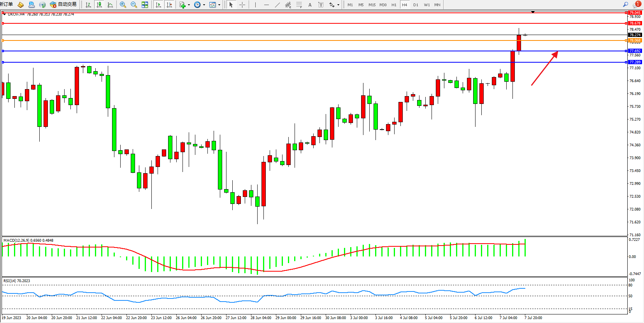Toggle the auto trading button

63,5
